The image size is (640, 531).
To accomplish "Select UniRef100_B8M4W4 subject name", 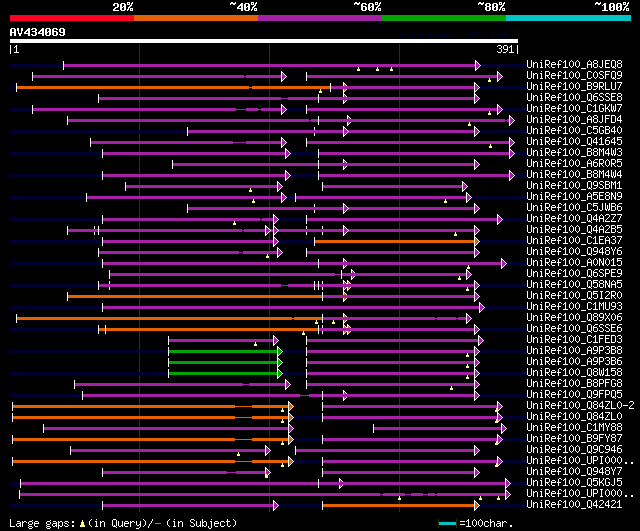I will tap(574, 174).
